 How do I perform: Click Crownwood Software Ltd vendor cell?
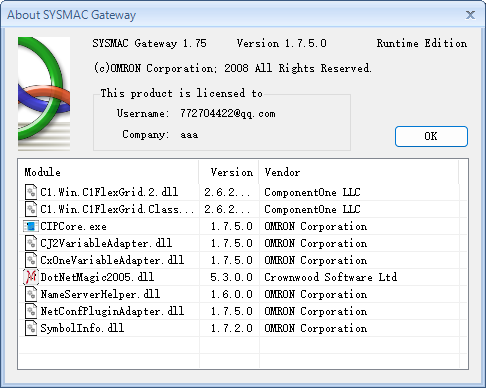click(x=331, y=277)
